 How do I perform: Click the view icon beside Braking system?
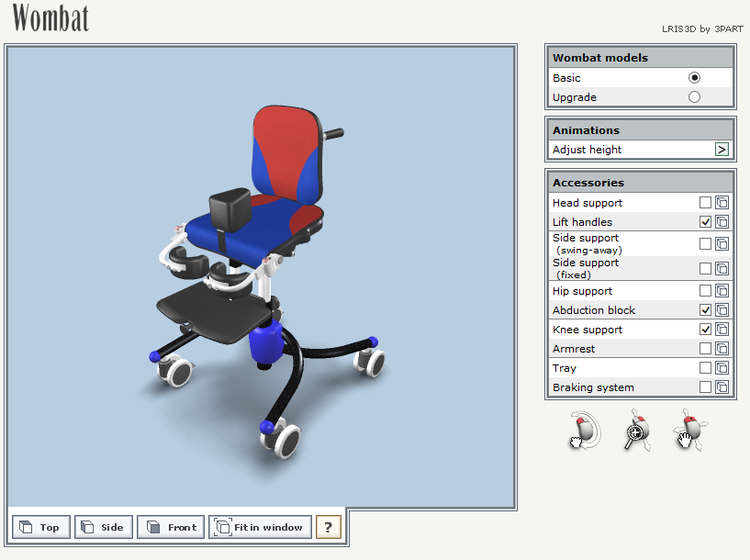(x=722, y=386)
